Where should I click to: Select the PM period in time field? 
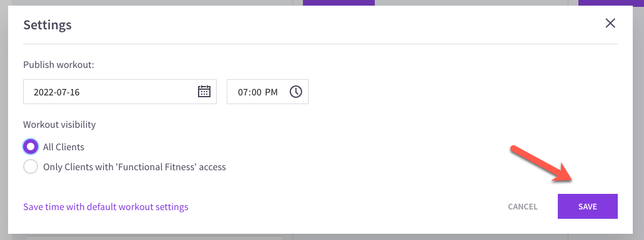tap(271, 92)
